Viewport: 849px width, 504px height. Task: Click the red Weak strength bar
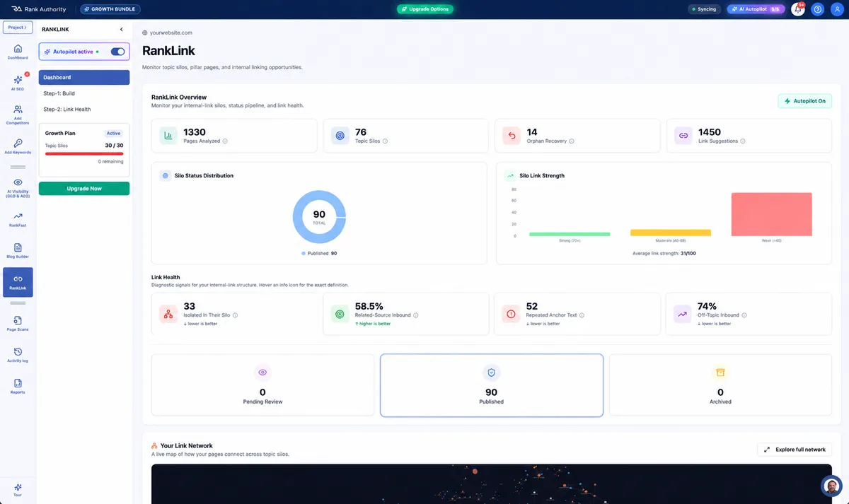pos(771,214)
